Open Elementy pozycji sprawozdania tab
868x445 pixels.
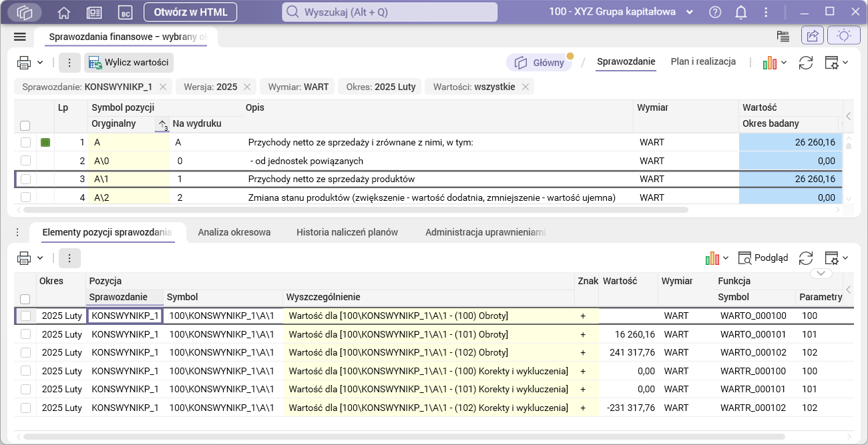pyautogui.click(x=107, y=232)
